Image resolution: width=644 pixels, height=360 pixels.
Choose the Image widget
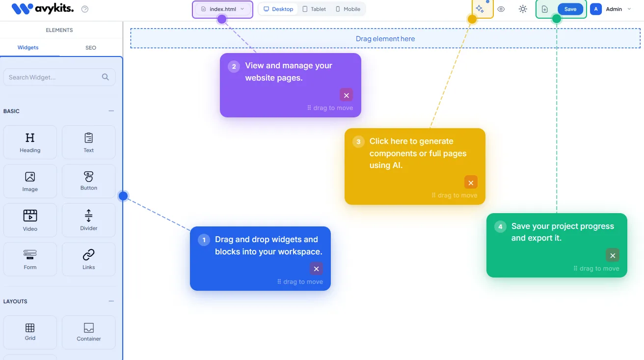point(30,181)
